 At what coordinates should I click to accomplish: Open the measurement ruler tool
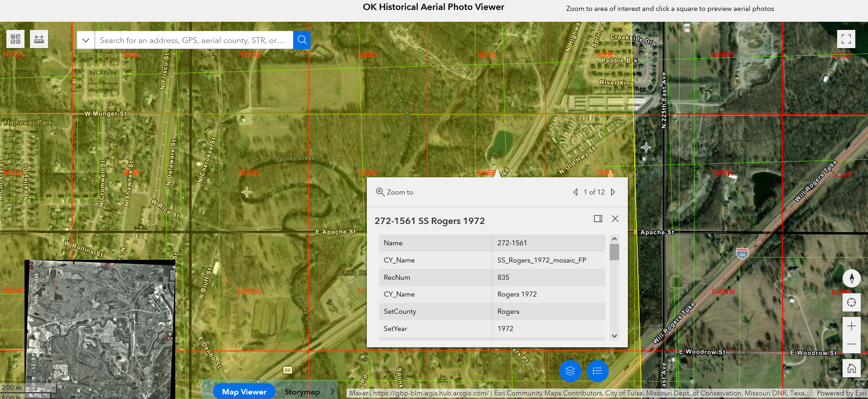(x=39, y=39)
